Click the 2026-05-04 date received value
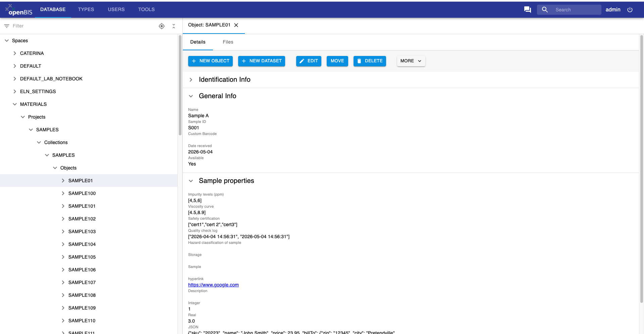 coord(200,152)
